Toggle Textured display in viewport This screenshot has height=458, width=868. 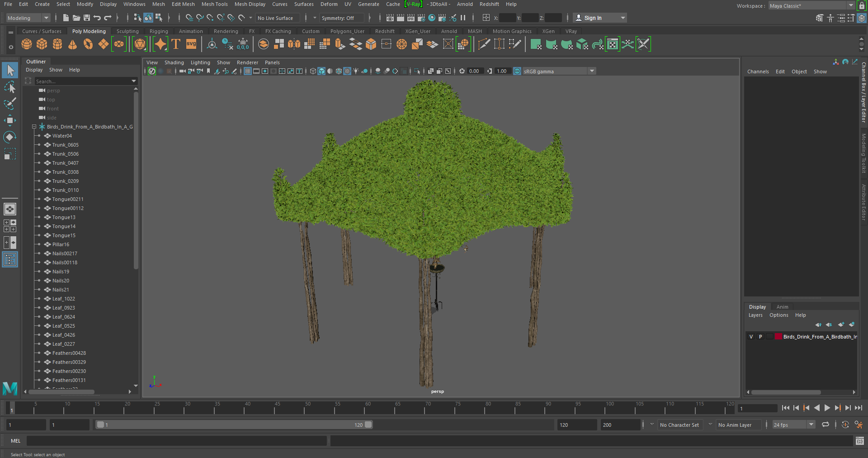pyautogui.click(x=347, y=71)
